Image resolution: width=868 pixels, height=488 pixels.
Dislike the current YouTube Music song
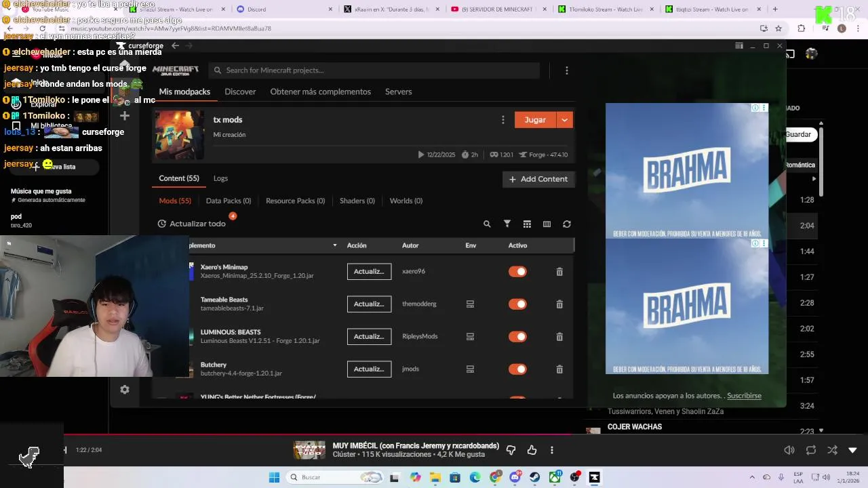[x=511, y=450]
